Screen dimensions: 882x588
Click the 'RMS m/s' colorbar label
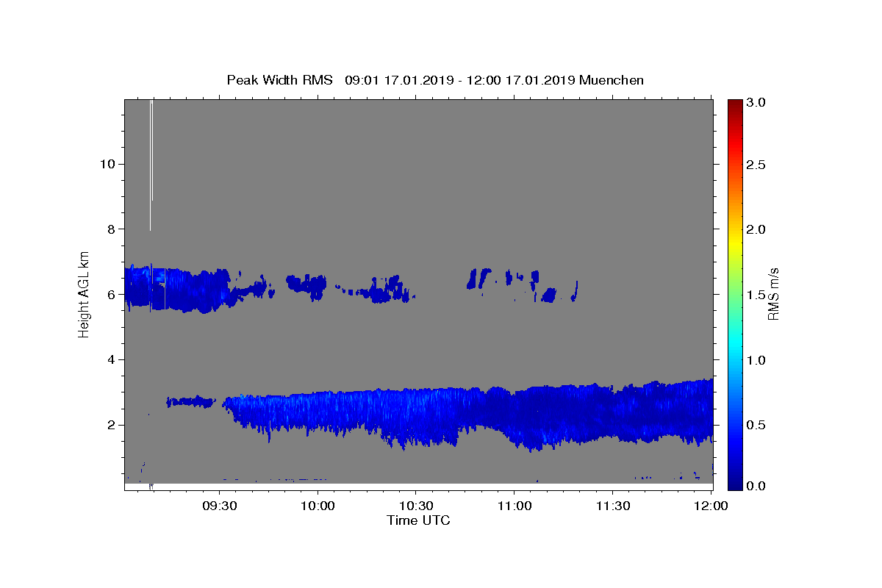(x=773, y=293)
